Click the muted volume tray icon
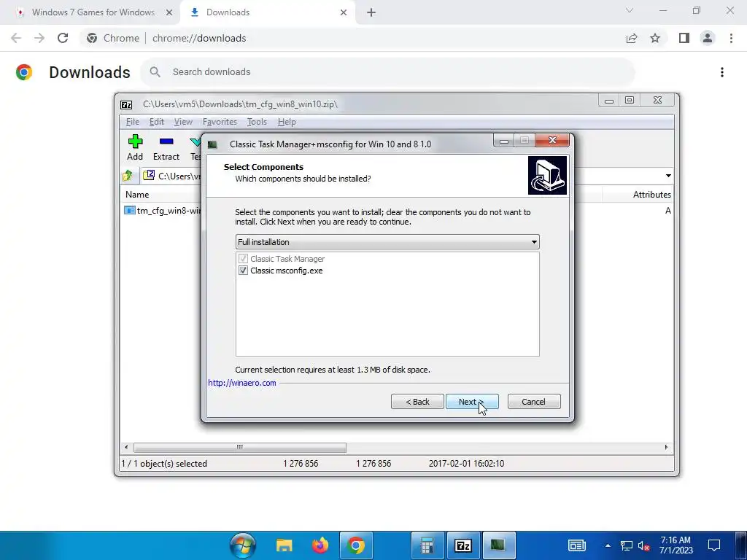 (x=643, y=545)
